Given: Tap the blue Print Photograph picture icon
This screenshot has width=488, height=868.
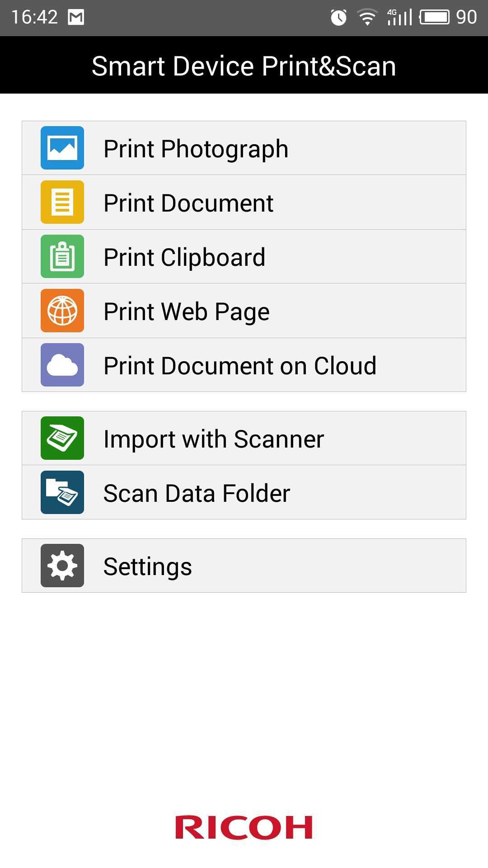Looking at the screenshot, I should pyautogui.click(x=62, y=148).
